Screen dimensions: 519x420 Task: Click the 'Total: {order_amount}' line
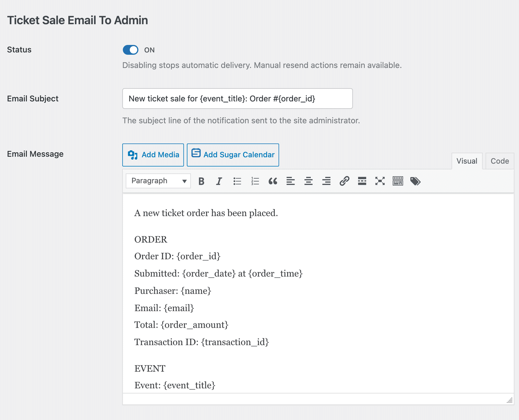(181, 325)
